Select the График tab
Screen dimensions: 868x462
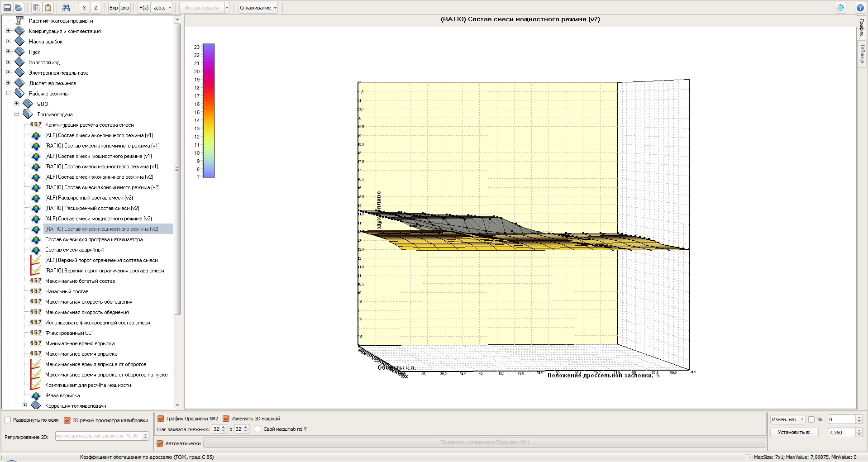(862, 28)
